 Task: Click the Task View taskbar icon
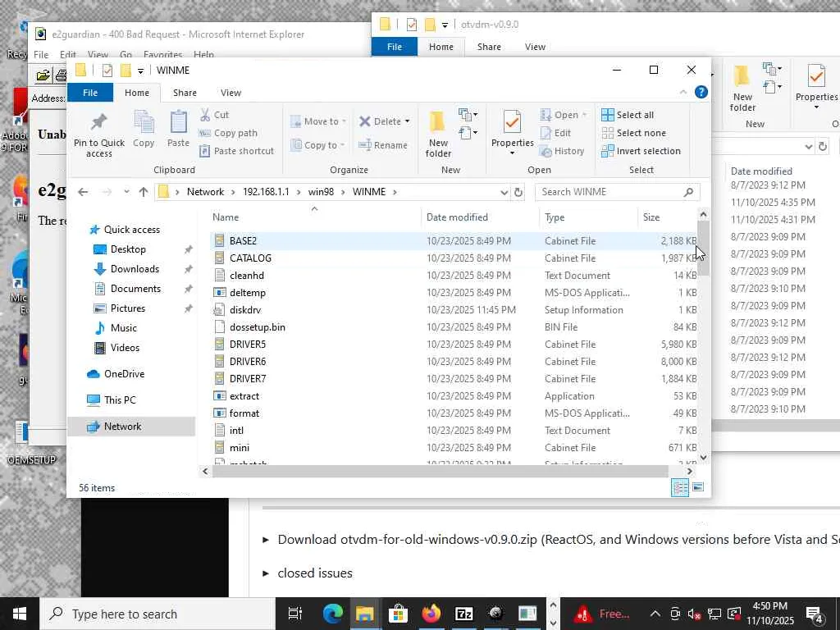point(295,614)
